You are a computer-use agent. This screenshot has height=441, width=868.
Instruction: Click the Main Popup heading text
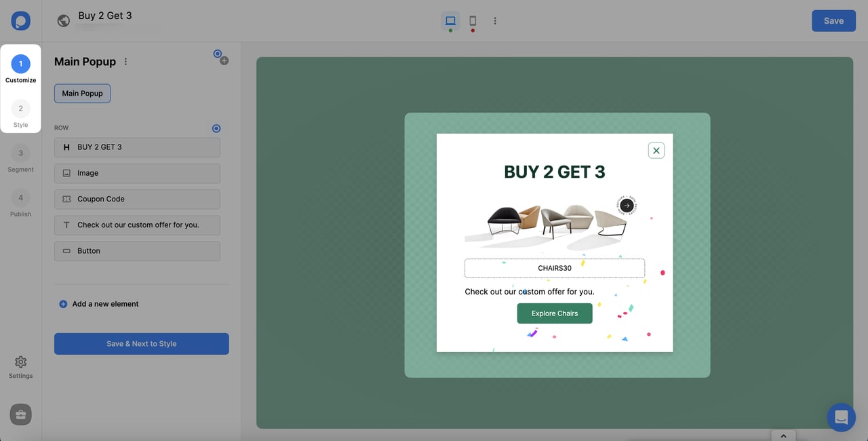tap(85, 62)
